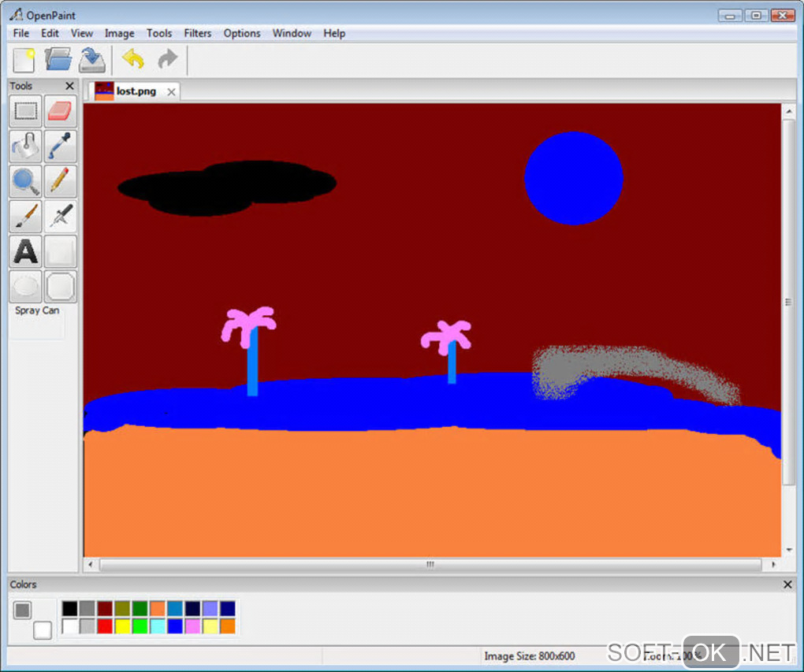The image size is (804, 672).
Task: Pick the olive palette swatch
Action: [x=122, y=608]
